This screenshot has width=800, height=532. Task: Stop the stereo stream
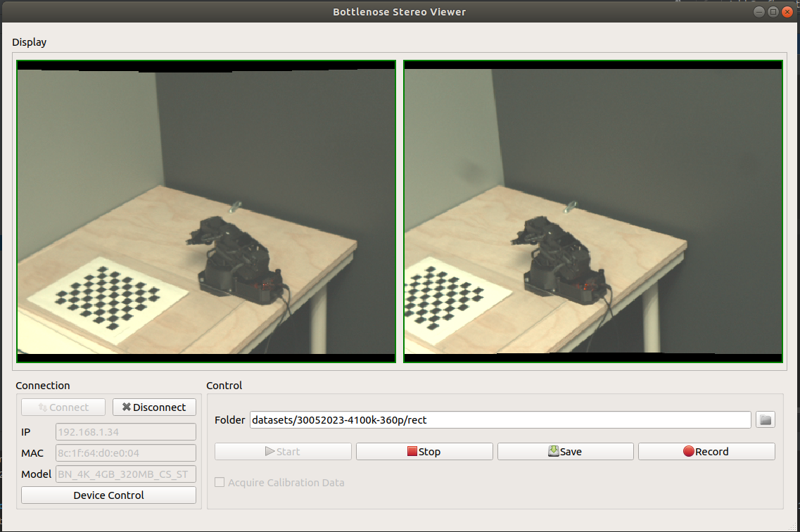[x=424, y=451]
